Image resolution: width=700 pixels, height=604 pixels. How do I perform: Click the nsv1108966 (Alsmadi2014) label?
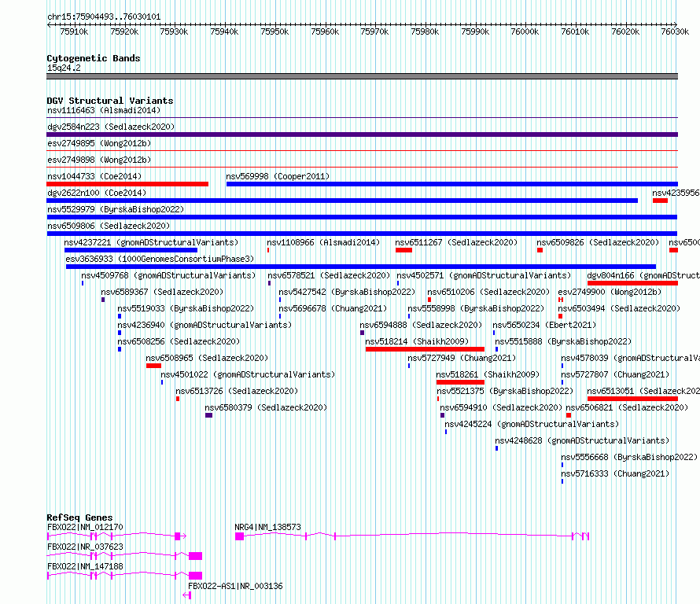323,242
